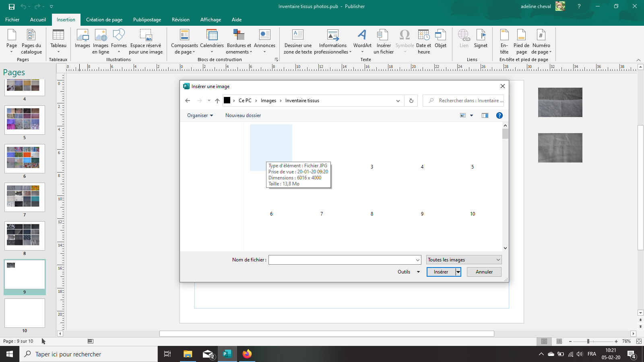This screenshot has width=644, height=362.
Task: Click the zoom out minus button
Action: (x=570, y=341)
